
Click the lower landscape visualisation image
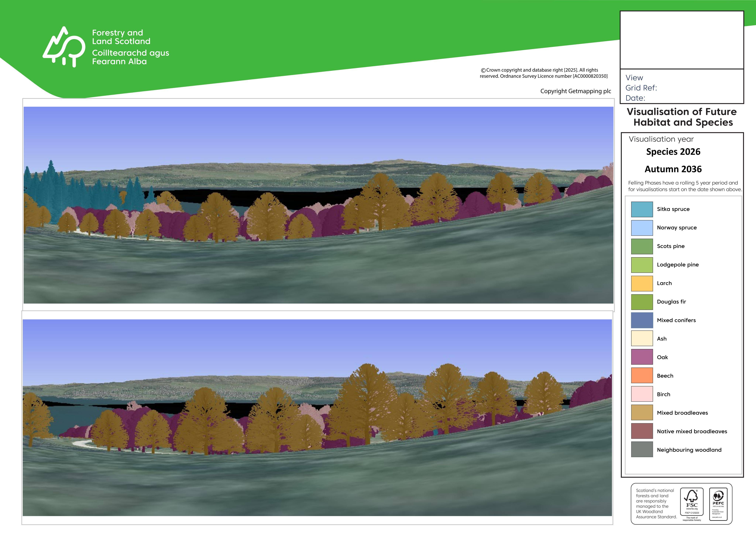pos(317,418)
